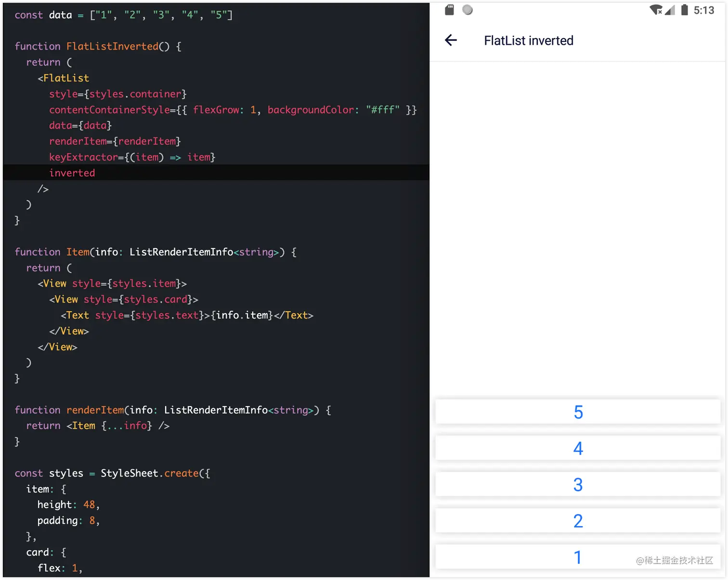The width and height of the screenshot is (728, 580).
Task: Click '<View style={styles.item}>' line
Action: 112,284
